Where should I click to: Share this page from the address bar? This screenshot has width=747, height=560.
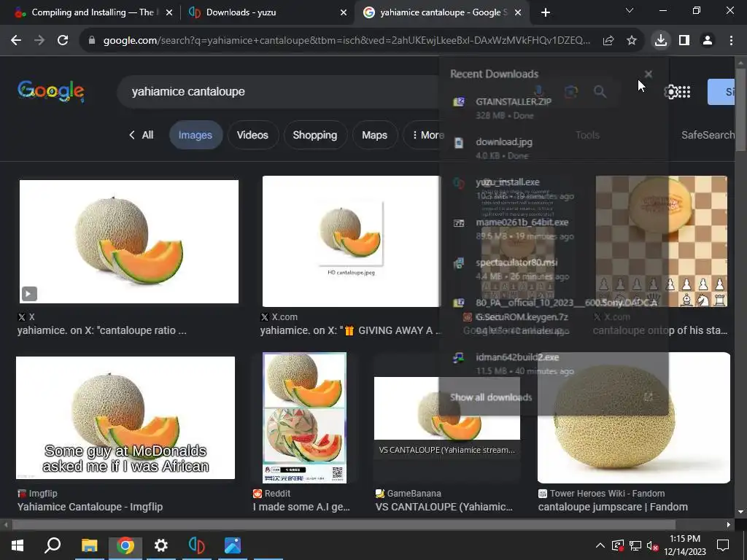(608, 41)
